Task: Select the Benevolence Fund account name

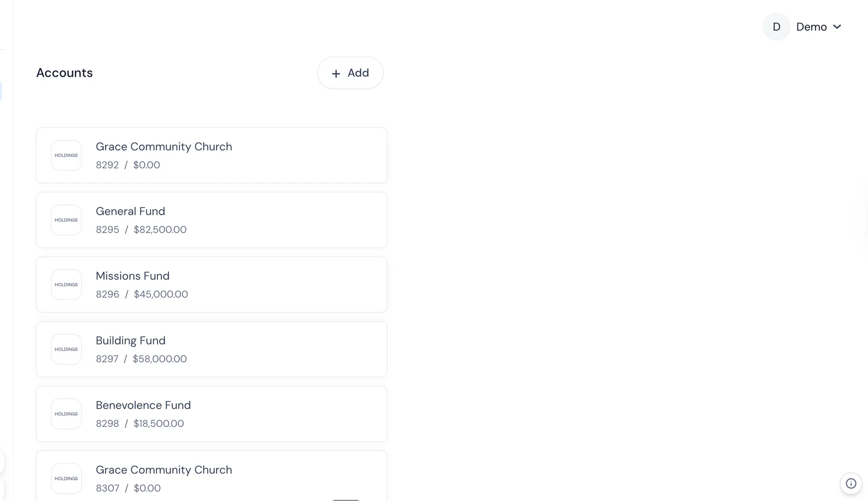Action: tap(143, 405)
